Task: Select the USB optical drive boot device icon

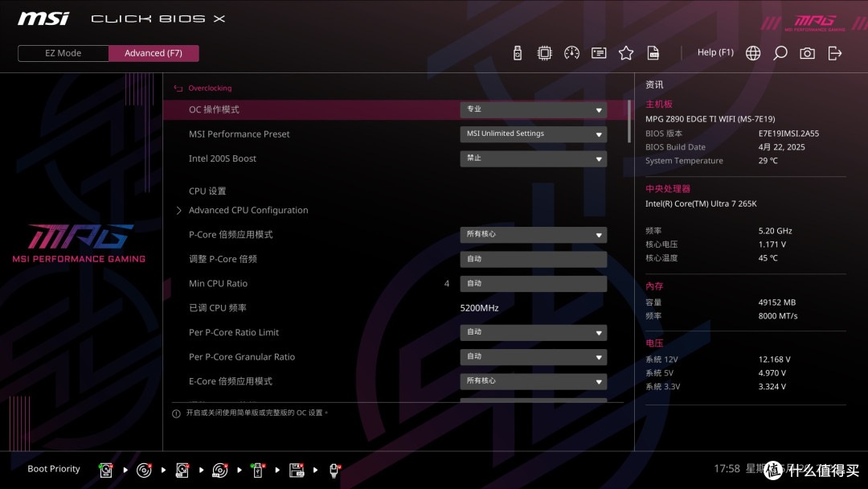Action: pyautogui.click(x=219, y=471)
